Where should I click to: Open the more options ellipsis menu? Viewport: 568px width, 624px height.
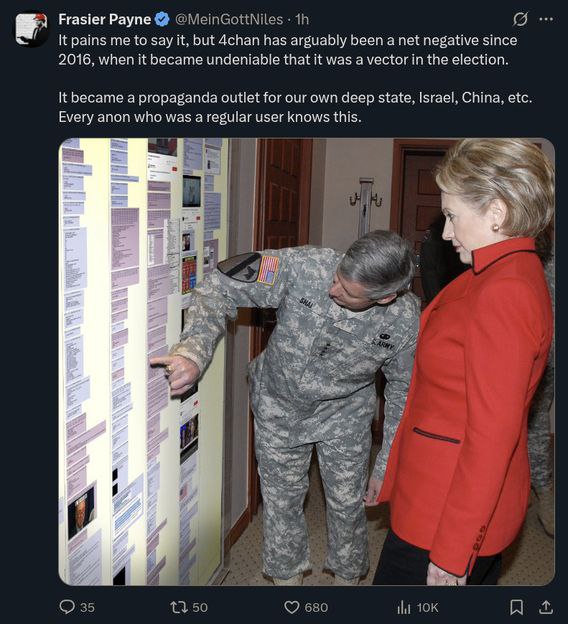(x=546, y=19)
